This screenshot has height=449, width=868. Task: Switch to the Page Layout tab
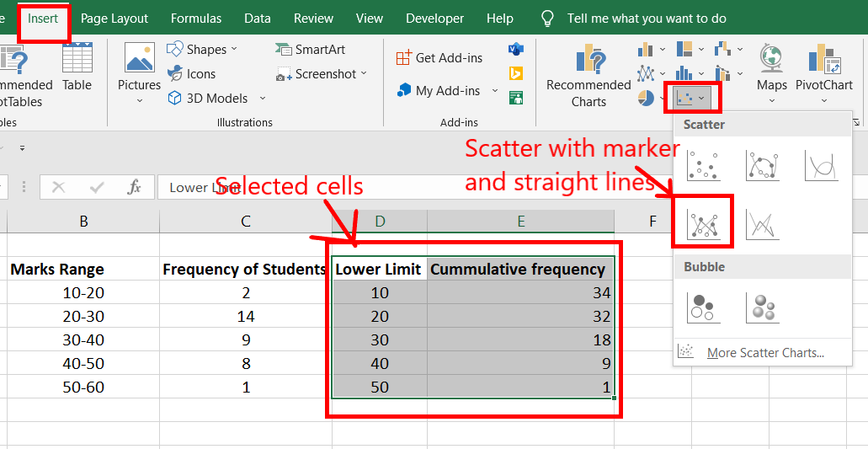pos(114,19)
